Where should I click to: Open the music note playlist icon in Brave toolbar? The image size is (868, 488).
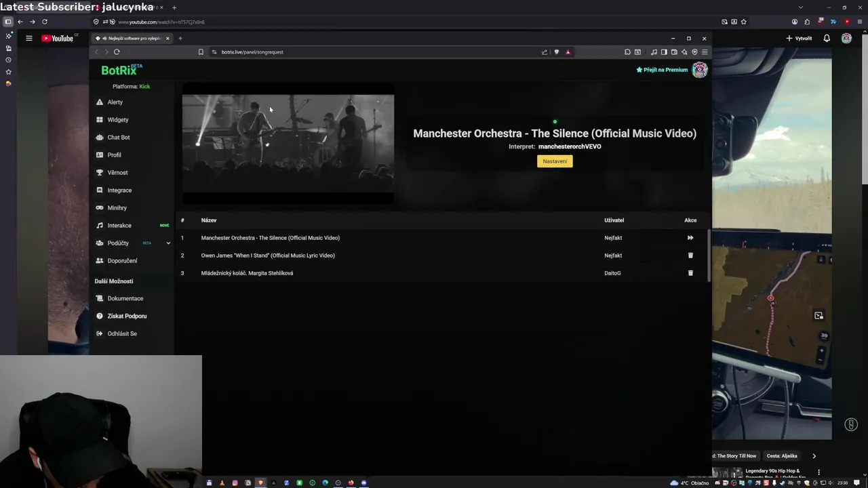[654, 52]
